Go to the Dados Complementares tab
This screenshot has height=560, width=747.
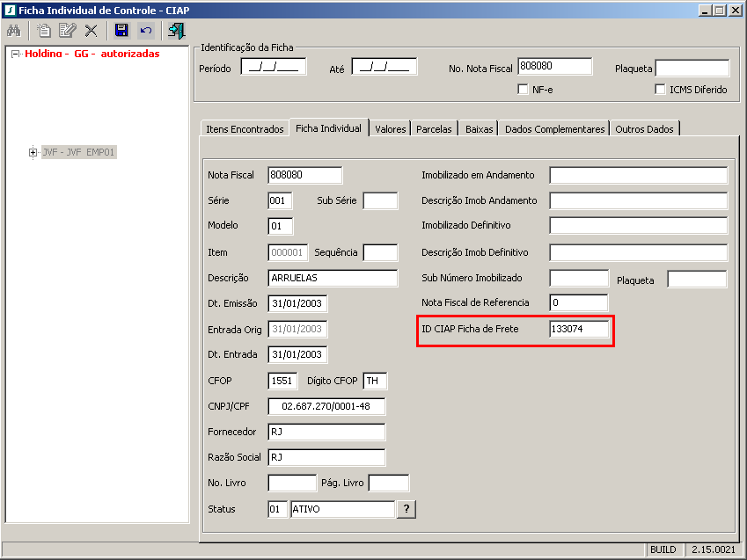click(x=555, y=129)
